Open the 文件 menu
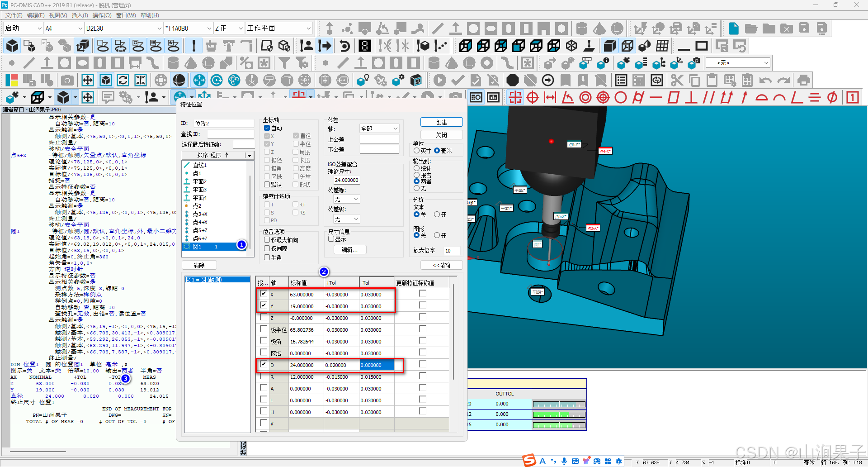 click(x=14, y=15)
